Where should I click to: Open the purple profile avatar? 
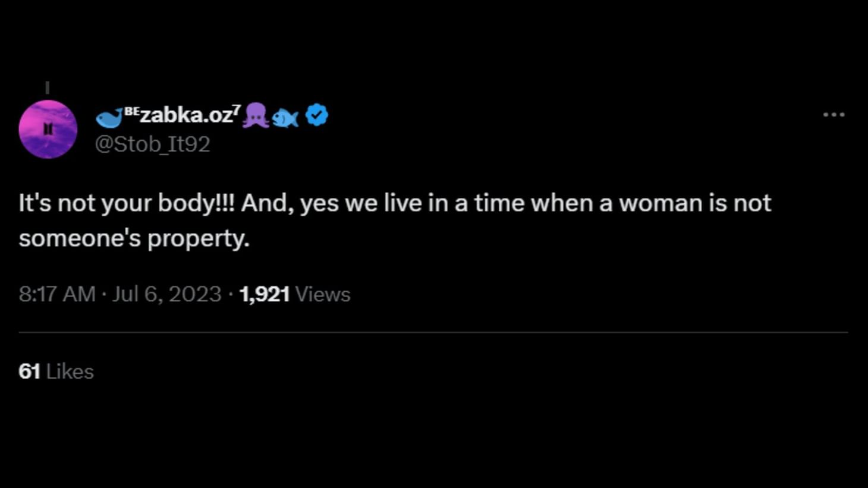click(48, 130)
